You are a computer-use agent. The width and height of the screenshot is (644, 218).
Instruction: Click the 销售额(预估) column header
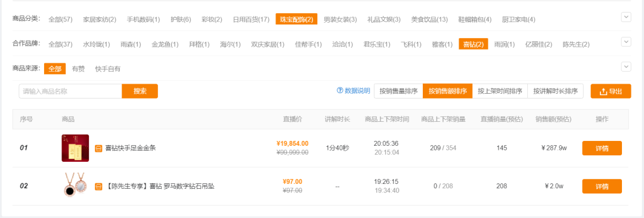tap(553, 119)
